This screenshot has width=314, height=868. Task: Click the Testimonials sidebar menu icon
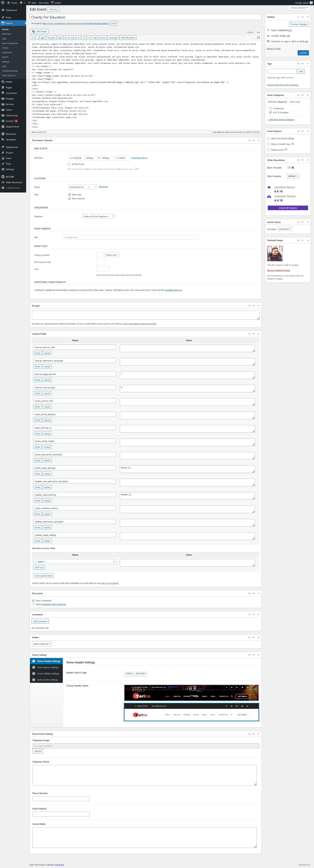3,115
